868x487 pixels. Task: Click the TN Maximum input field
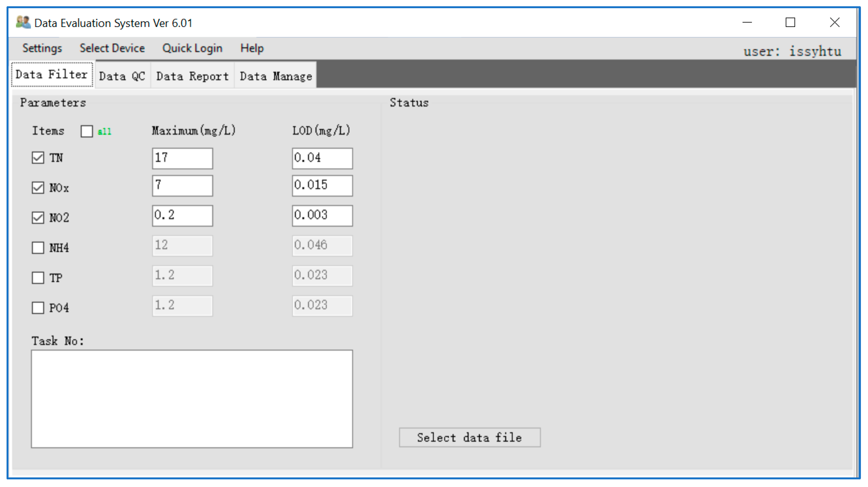182,158
